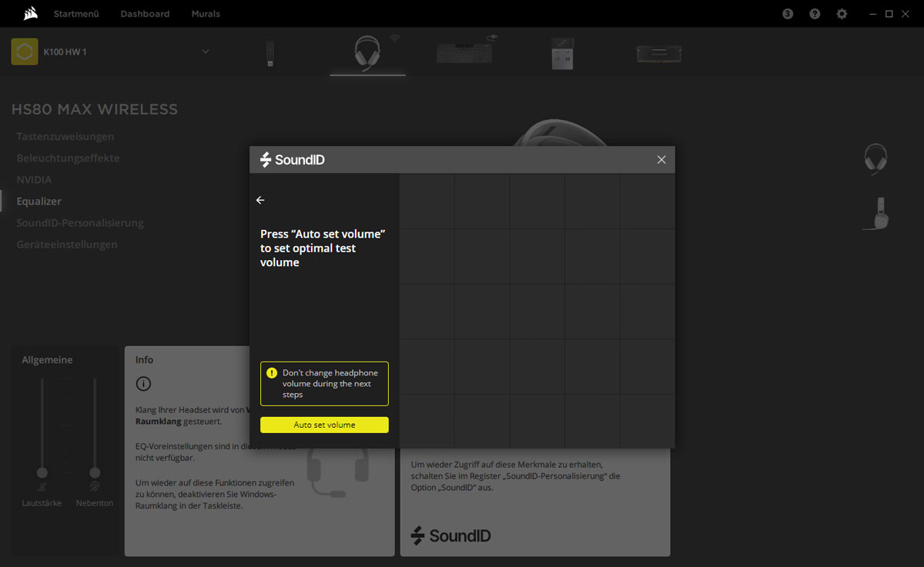Open SoundID-Personalisierung in sidebar
The image size is (924, 567).
(80, 222)
